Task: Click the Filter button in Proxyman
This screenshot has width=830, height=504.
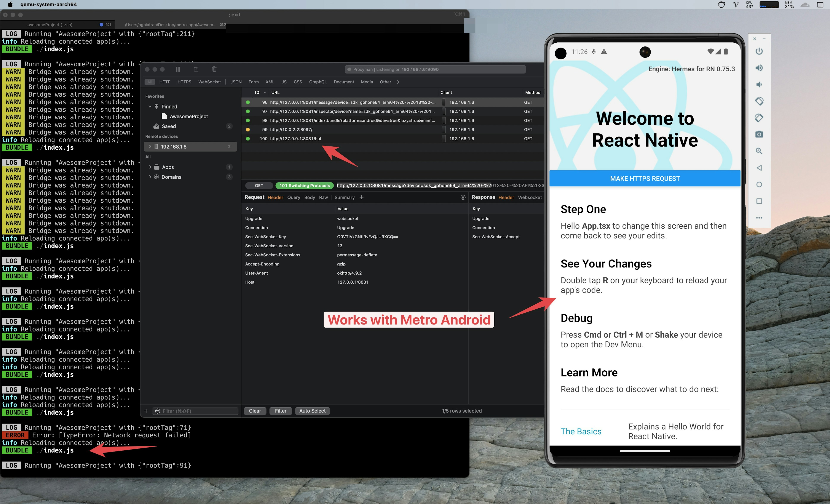Action: 279,411
